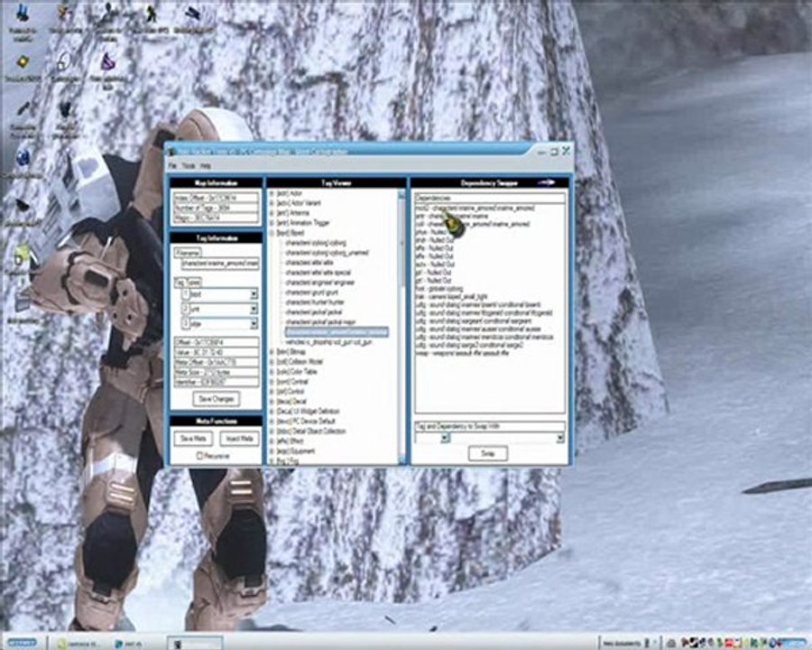Select characters\engineer\engineer tag
Image resolution: width=812 pixels, height=650 pixels.
(x=320, y=283)
